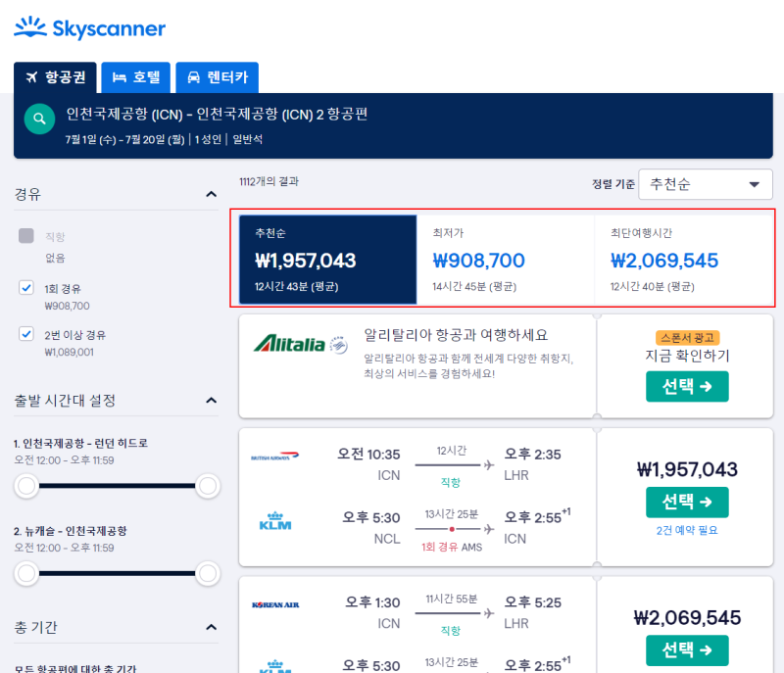The image size is (784, 673).
Task: Open the 정렬 기준 추천순 dropdown
Action: [x=705, y=184]
